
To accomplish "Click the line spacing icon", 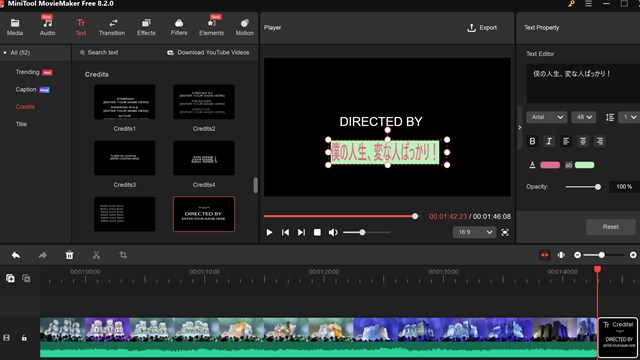I will (x=610, y=118).
